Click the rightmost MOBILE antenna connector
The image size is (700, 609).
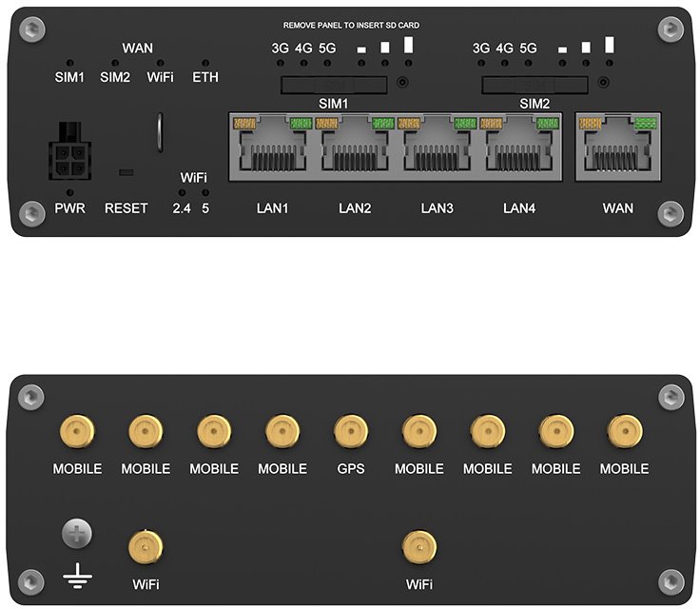tap(625, 431)
